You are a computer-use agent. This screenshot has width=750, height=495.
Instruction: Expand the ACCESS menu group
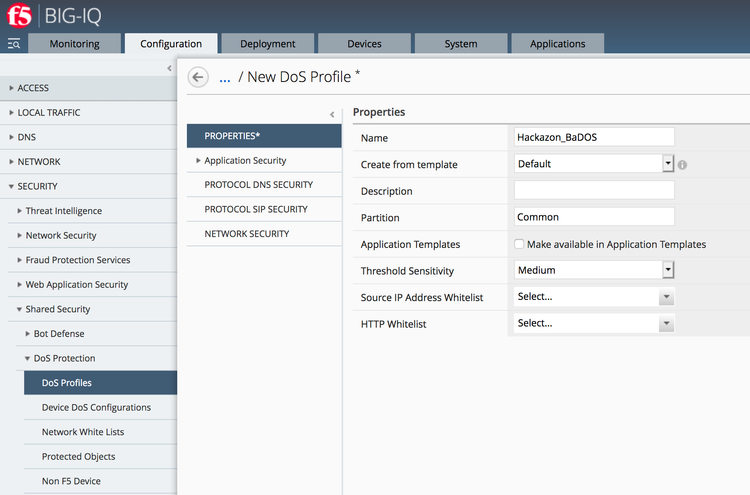(33, 88)
